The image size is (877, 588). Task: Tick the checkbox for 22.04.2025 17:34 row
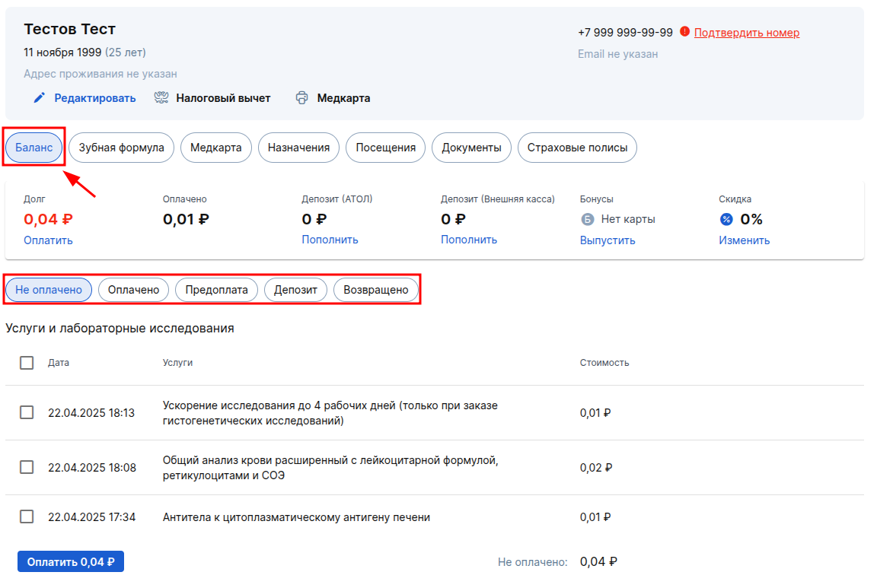(x=27, y=516)
